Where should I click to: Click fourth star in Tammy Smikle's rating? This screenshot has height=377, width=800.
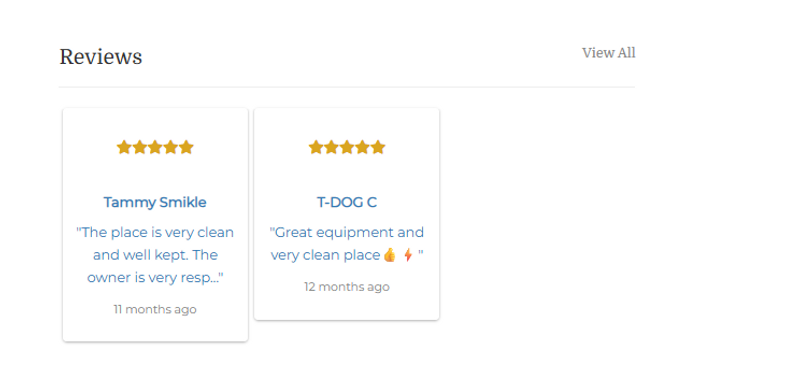(171, 147)
